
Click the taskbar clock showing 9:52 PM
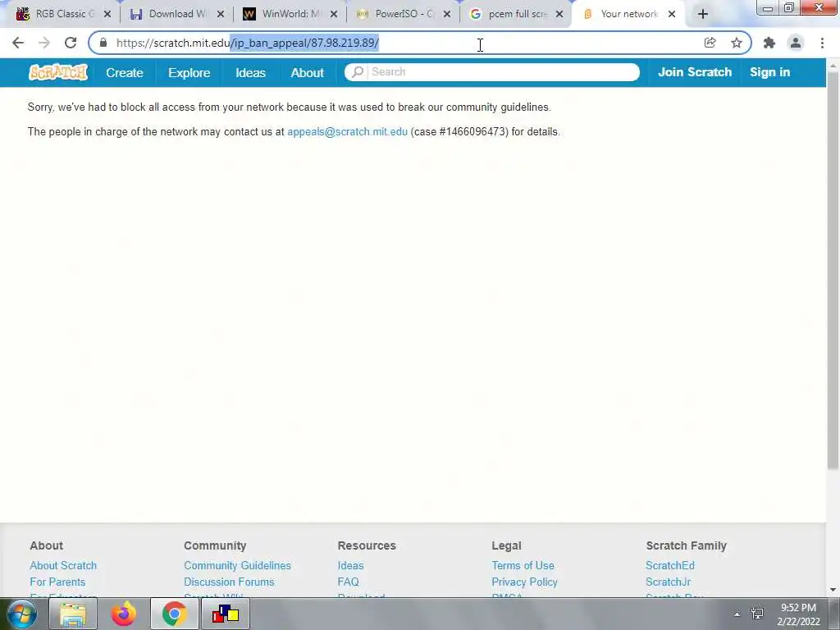[x=798, y=614]
